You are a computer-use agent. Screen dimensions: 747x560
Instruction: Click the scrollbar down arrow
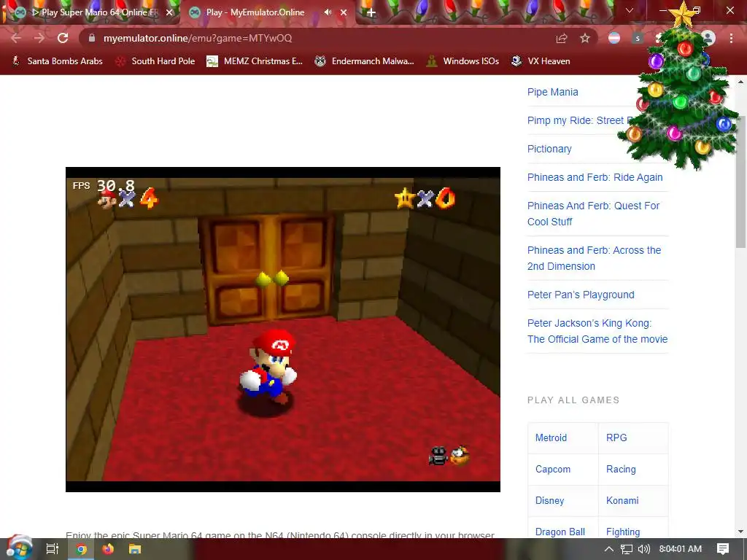[741, 532]
